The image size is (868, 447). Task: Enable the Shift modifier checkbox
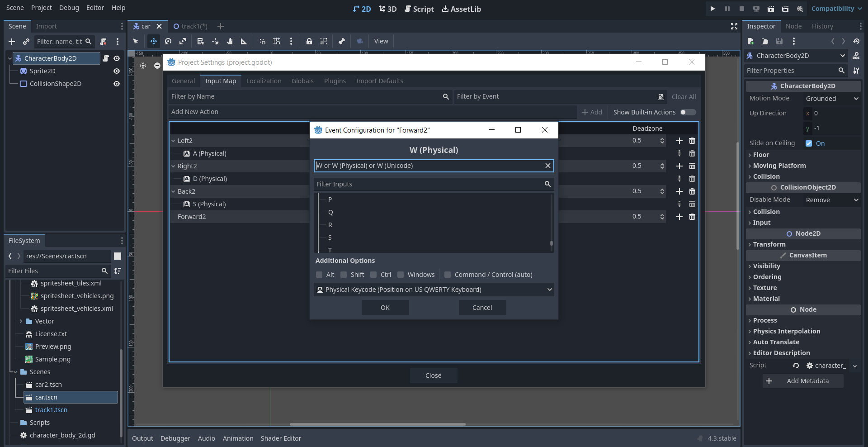click(x=344, y=275)
